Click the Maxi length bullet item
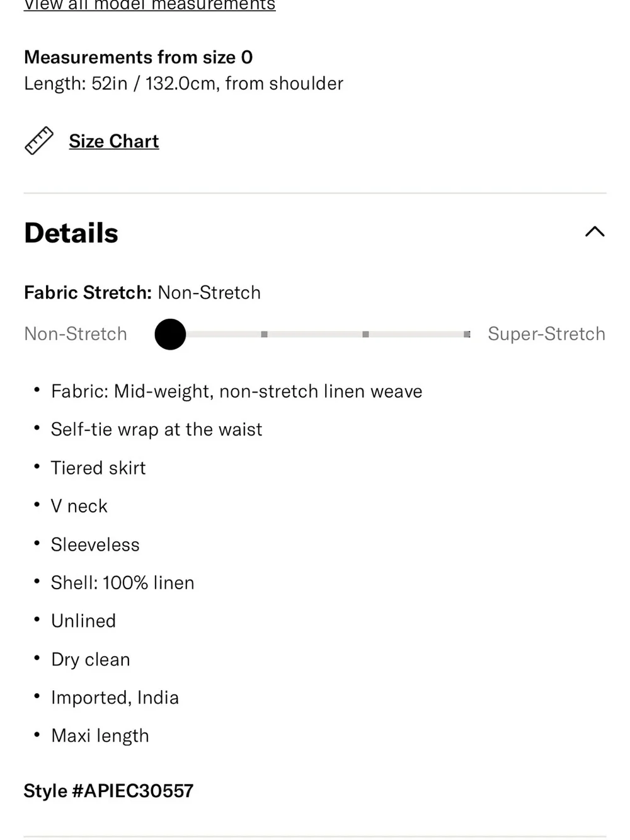630x840 pixels. [x=100, y=735]
